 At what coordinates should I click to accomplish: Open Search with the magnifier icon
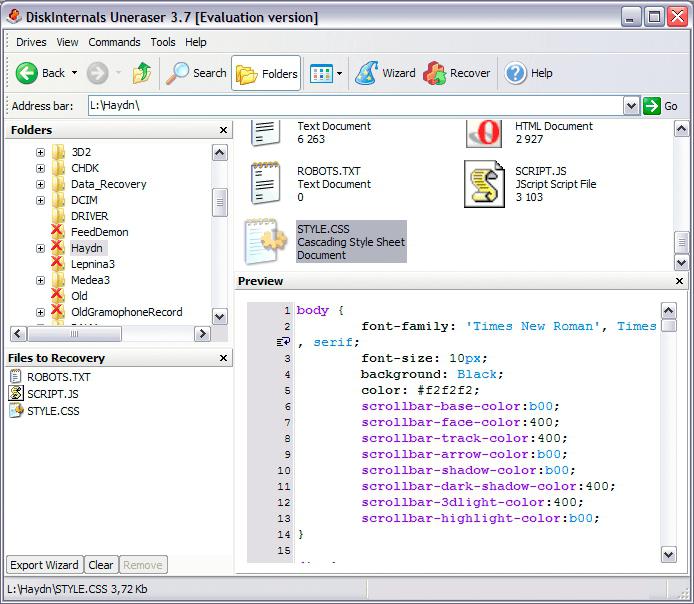tap(177, 73)
